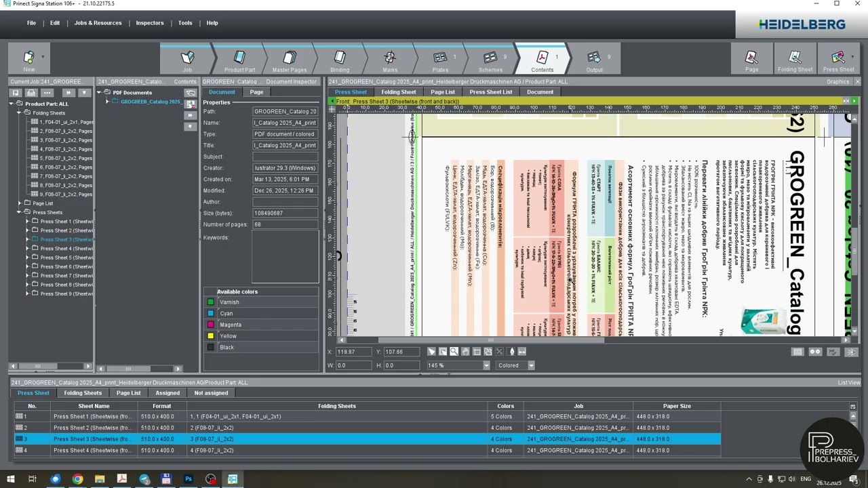Open the Marks workflow step
This screenshot has height=488, width=868.
[x=390, y=59]
